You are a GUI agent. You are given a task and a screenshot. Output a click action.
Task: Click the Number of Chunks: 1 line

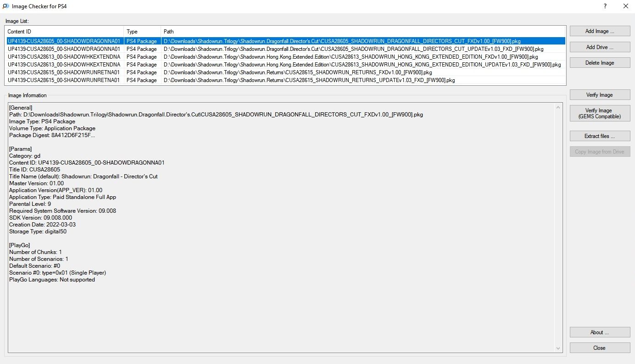tap(35, 252)
